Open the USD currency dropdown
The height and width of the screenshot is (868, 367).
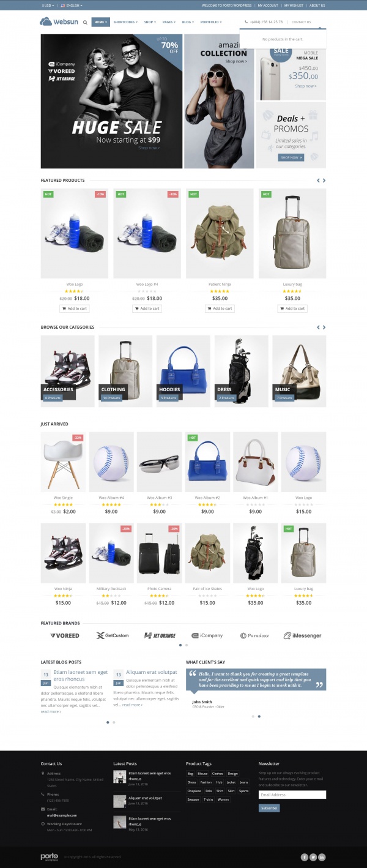pos(48,5)
